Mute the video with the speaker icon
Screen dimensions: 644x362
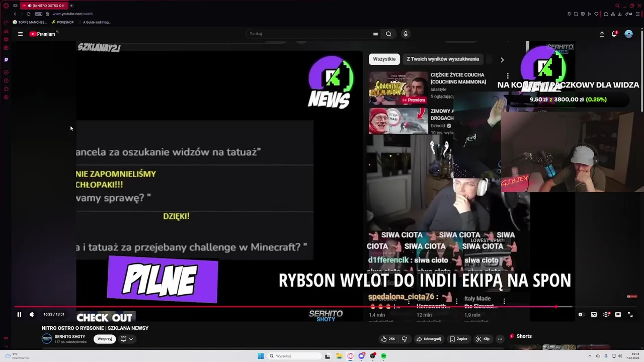32,314
